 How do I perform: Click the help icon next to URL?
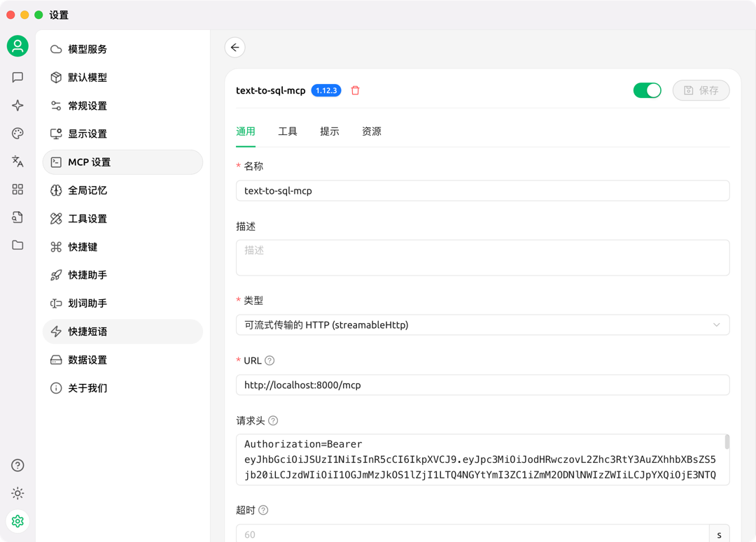click(269, 361)
